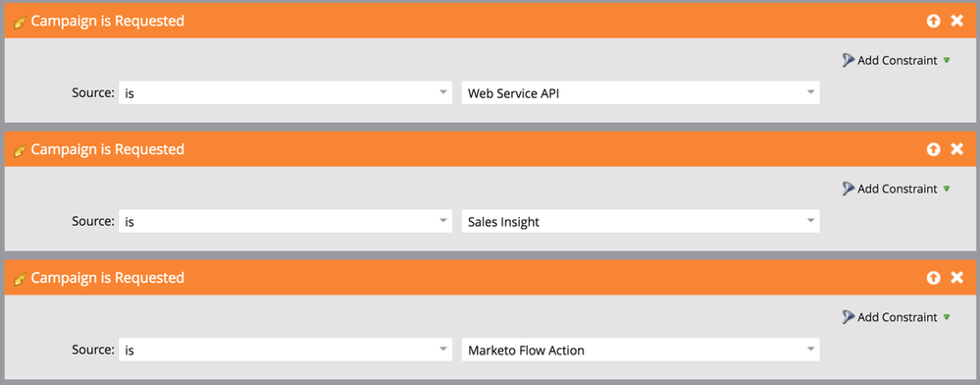
Task: Open Add Constraint menu for Sales Insight trigger
Action: pyautogui.click(x=897, y=189)
